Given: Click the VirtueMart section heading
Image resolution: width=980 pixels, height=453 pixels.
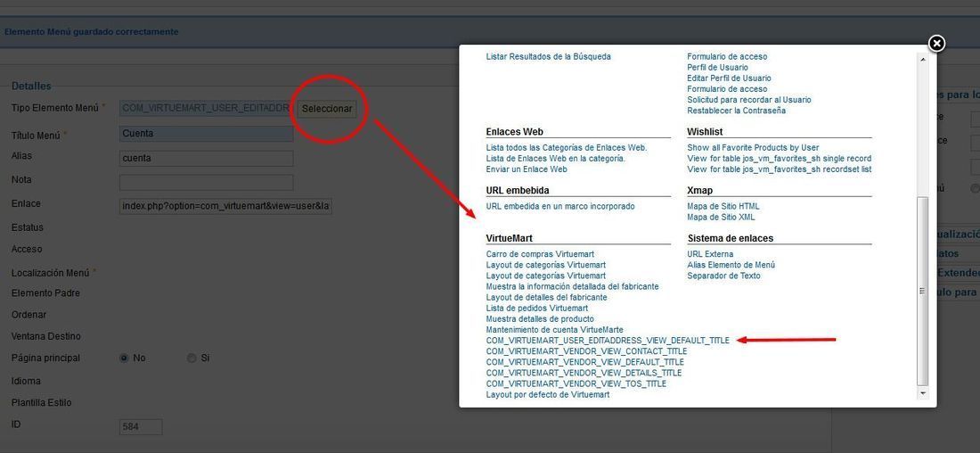Looking at the screenshot, I should [x=509, y=238].
